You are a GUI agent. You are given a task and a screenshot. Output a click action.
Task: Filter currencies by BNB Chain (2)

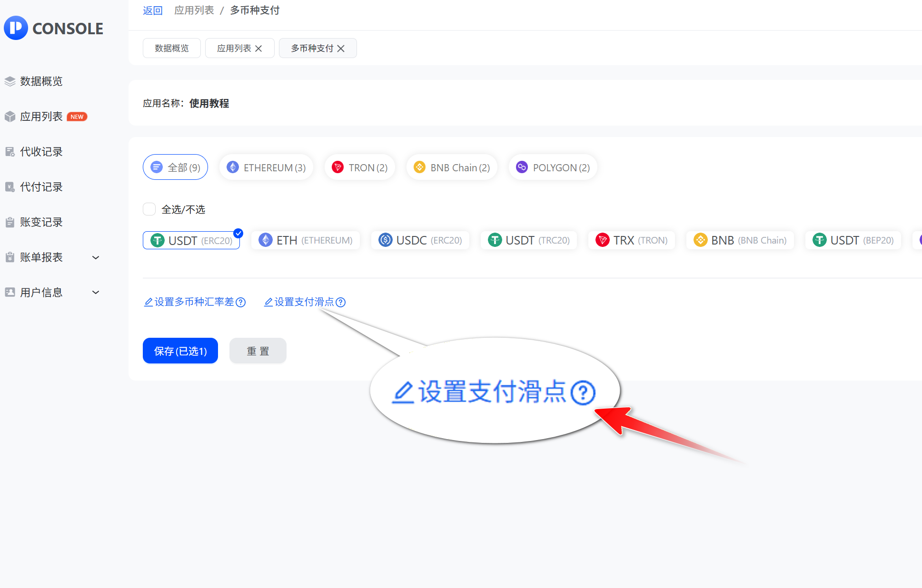tap(452, 167)
